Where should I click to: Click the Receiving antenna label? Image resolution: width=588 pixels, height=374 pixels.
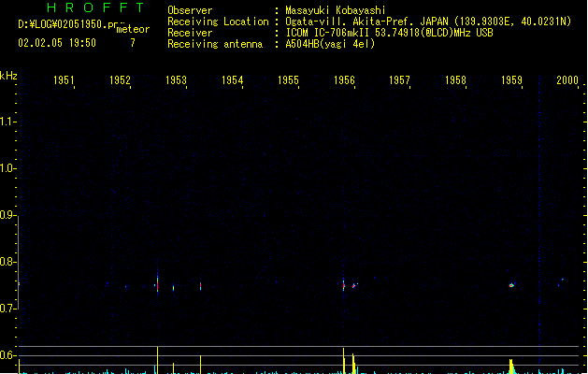click(215, 44)
